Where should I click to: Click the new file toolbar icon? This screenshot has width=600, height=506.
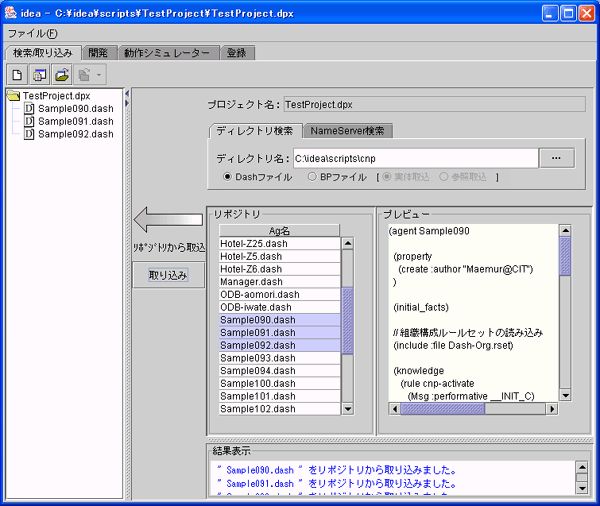coord(17,74)
